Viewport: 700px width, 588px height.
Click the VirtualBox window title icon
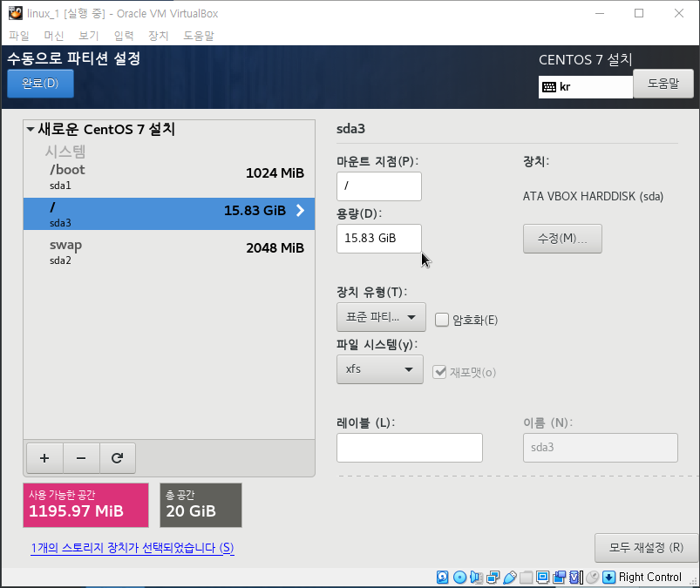[15, 13]
